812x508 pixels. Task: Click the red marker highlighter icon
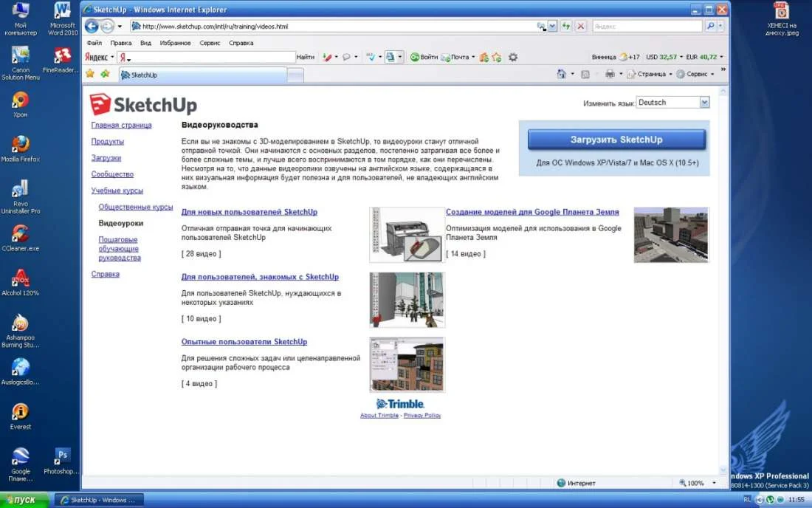point(327,57)
